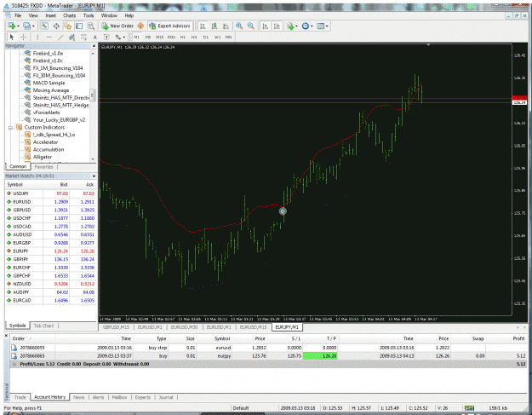
Task: Toggle the Chart Shift icon
Action: 277,26
